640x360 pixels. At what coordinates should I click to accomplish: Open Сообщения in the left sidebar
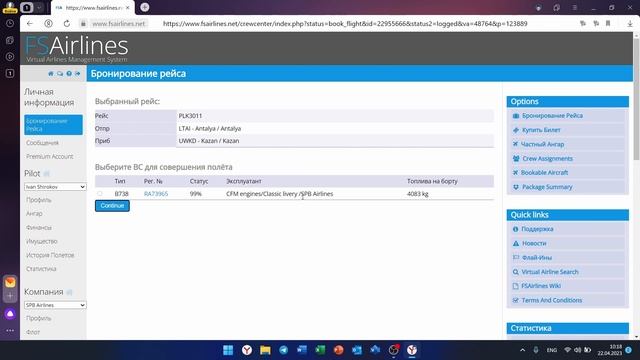pyautogui.click(x=42, y=143)
